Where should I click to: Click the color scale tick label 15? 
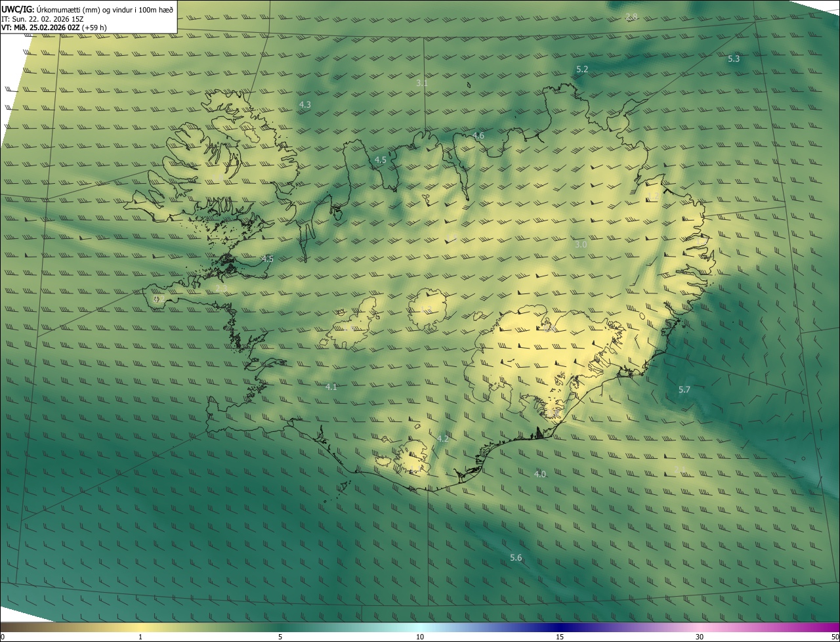[560, 637]
